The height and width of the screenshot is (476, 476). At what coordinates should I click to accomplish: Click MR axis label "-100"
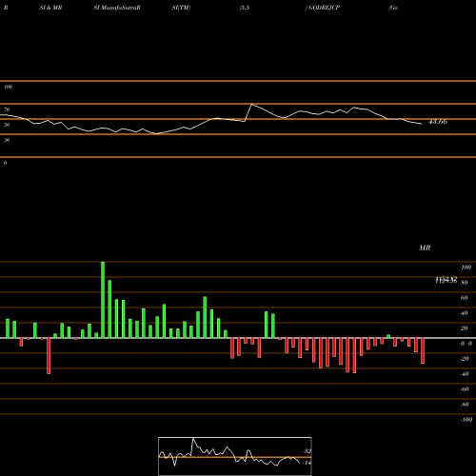coord(466,420)
